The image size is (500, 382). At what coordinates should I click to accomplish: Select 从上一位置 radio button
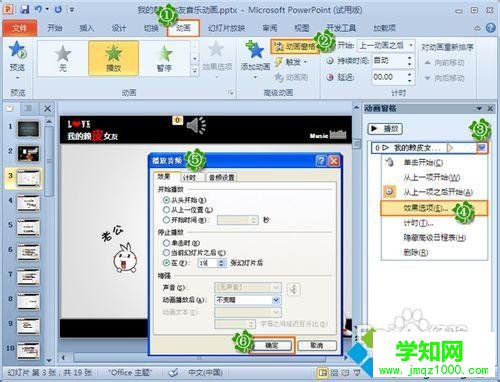pos(166,210)
